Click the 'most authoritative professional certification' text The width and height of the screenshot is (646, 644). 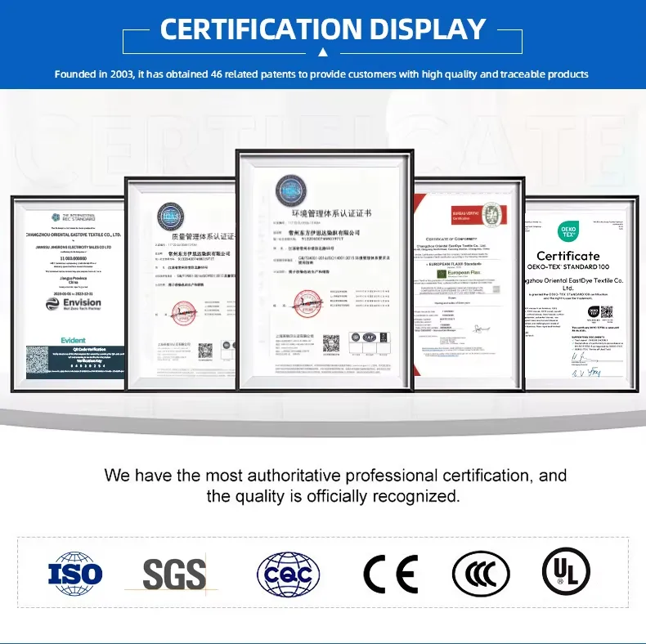click(x=335, y=476)
